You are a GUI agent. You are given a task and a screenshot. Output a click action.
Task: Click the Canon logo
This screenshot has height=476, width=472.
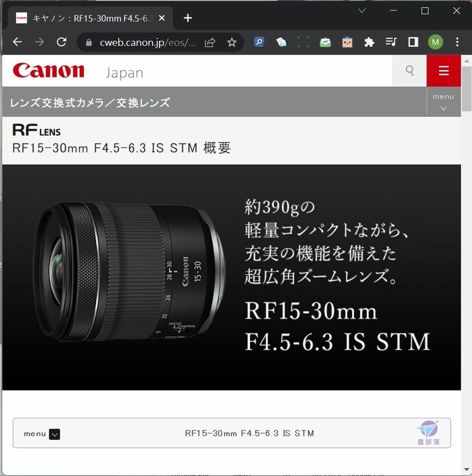[x=49, y=71]
